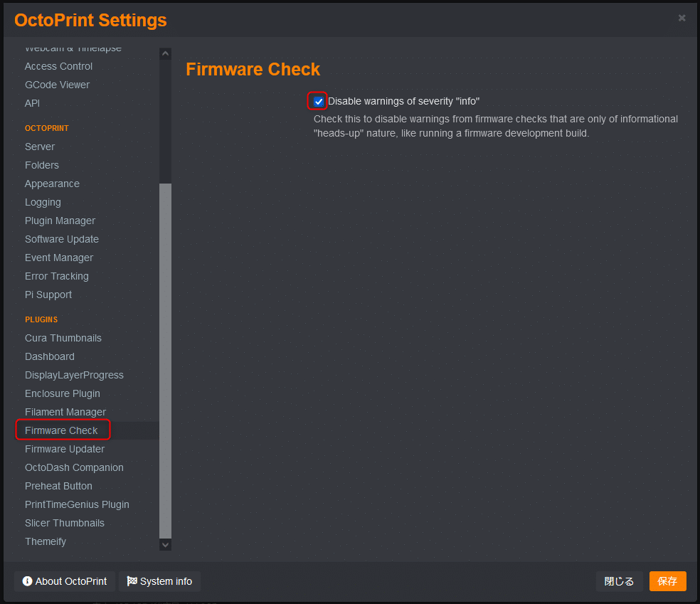Open the Plugin Manager settings

coord(60,221)
